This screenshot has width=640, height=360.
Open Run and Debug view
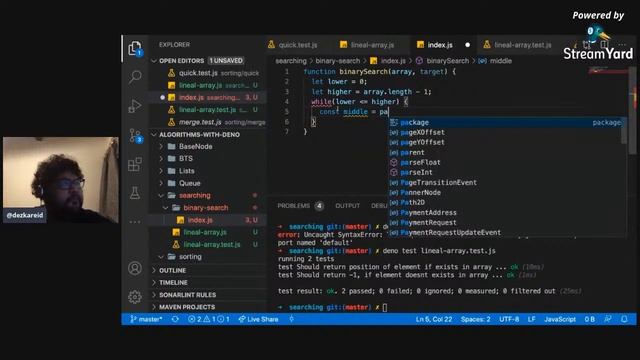coord(135,106)
